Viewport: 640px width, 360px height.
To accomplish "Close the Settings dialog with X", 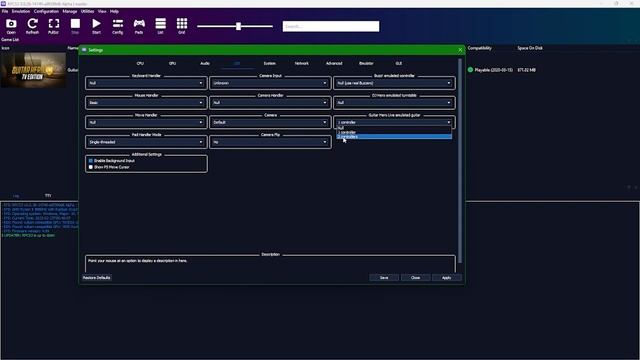I will pos(460,50).
